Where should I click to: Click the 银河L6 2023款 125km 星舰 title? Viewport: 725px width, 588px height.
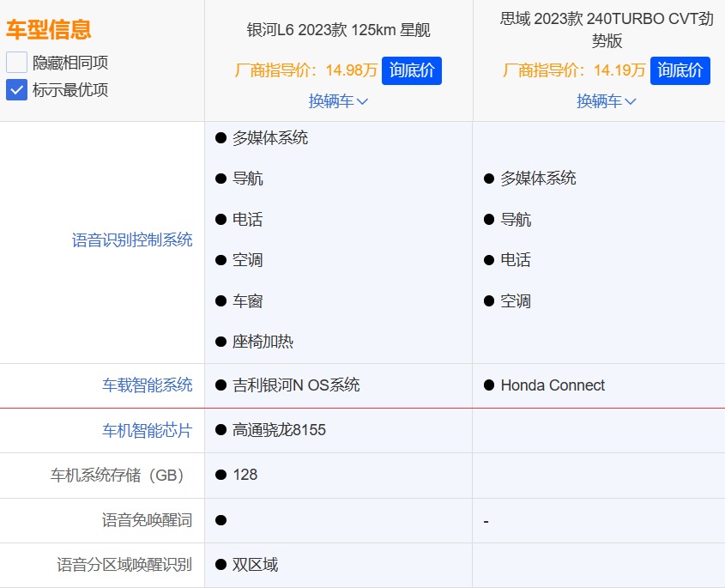(338, 31)
